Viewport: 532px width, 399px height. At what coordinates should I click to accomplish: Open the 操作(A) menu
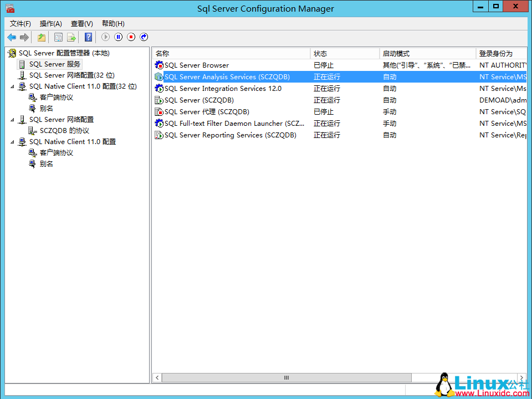pos(50,23)
